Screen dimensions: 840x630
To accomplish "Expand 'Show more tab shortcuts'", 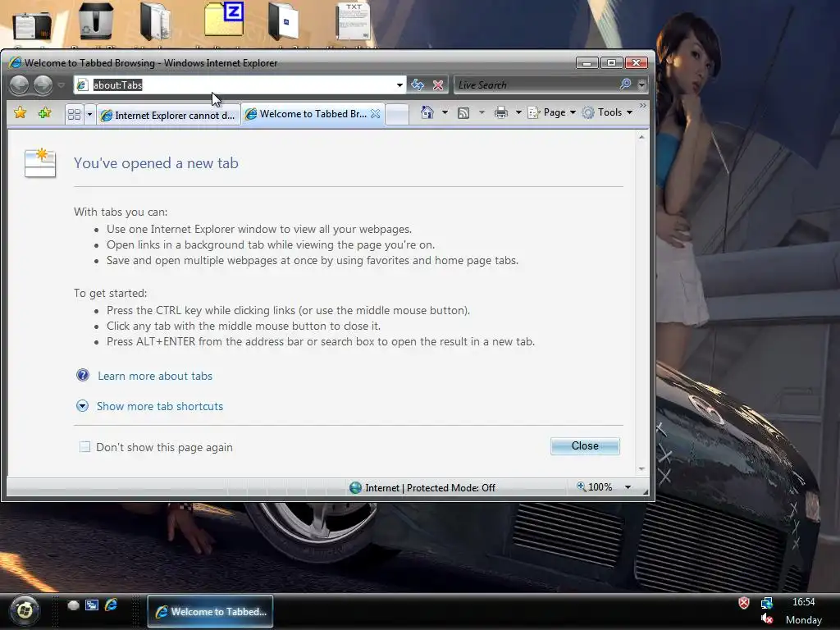I will (160, 406).
